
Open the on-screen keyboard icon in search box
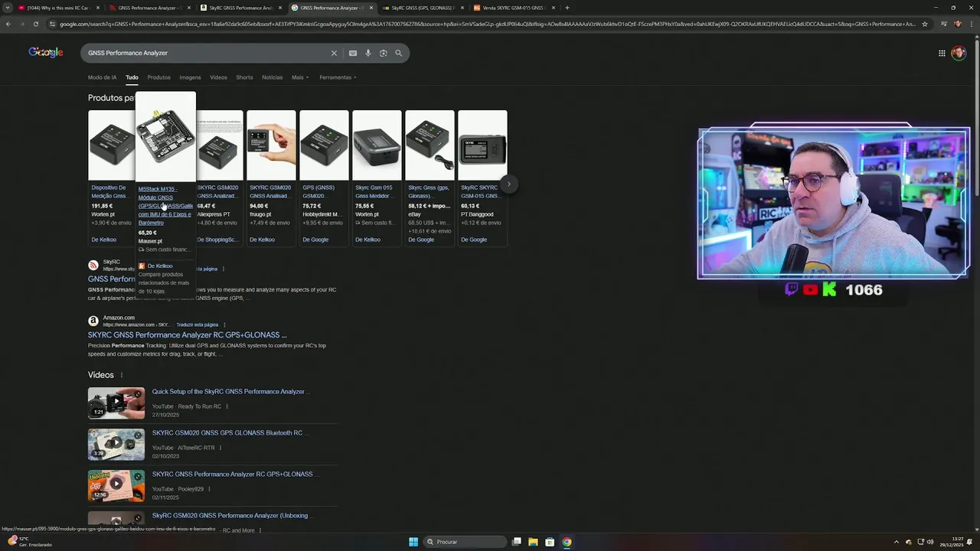point(353,53)
